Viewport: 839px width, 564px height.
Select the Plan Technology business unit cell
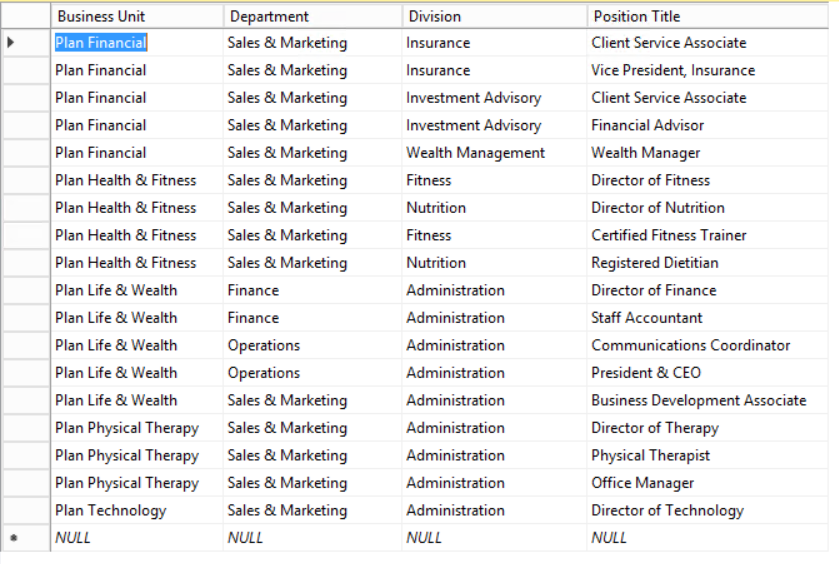[x=110, y=511]
